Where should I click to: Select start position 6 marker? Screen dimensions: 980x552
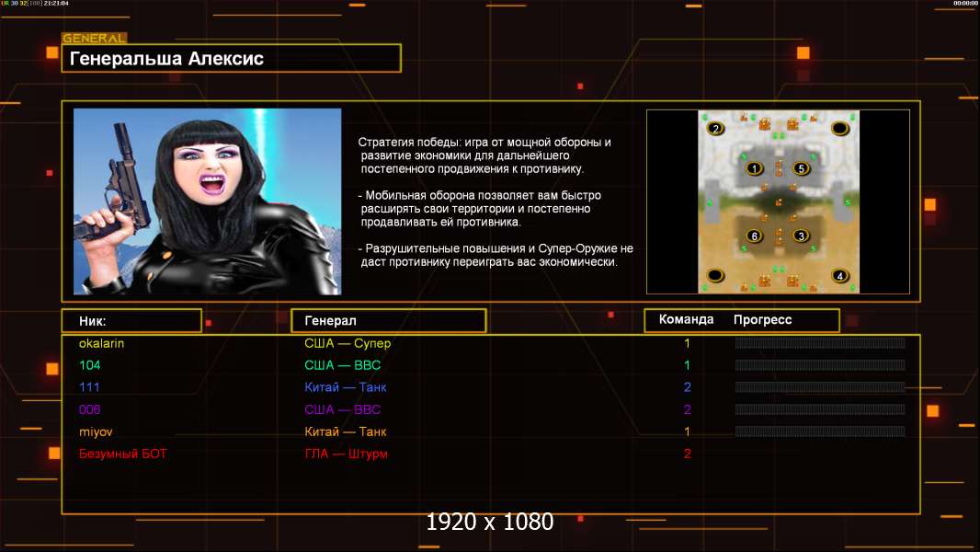(755, 236)
